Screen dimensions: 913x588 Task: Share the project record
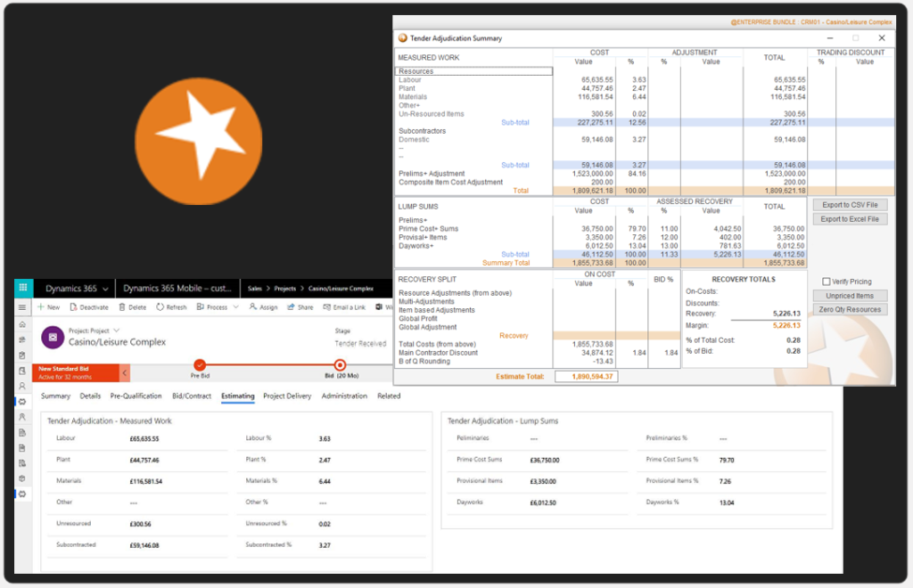pyautogui.click(x=300, y=307)
